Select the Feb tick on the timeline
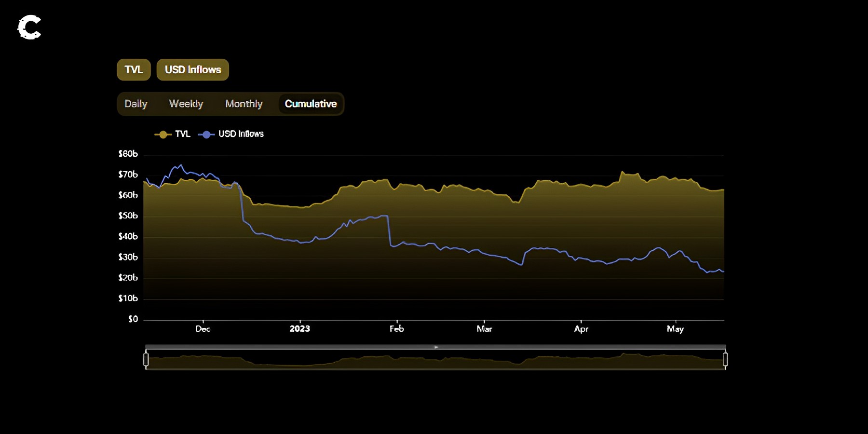This screenshot has height=434, width=868. (x=396, y=329)
